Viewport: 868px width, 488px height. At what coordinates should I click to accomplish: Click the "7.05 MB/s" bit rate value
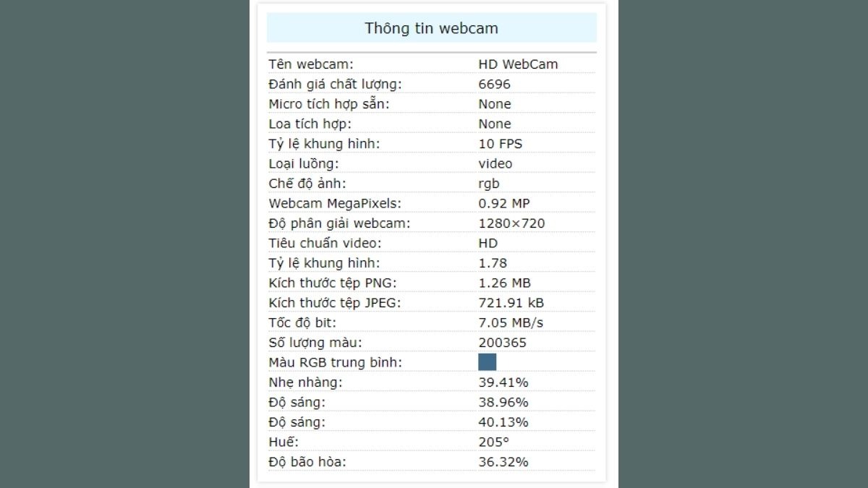pyautogui.click(x=511, y=322)
